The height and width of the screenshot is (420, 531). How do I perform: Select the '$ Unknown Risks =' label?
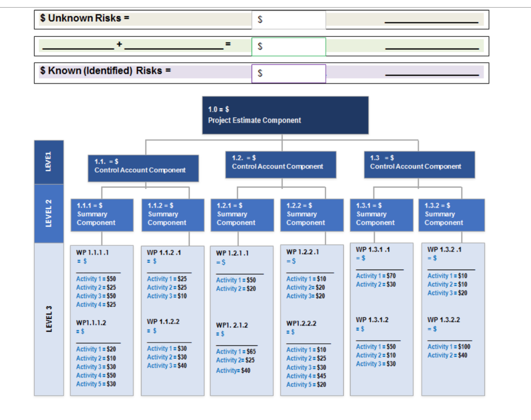85,18
